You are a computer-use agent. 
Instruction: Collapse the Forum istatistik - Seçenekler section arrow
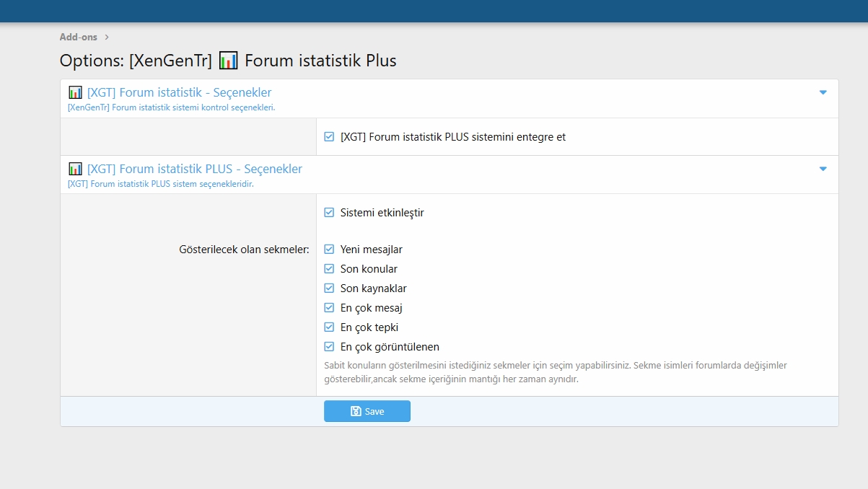coord(823,93)
